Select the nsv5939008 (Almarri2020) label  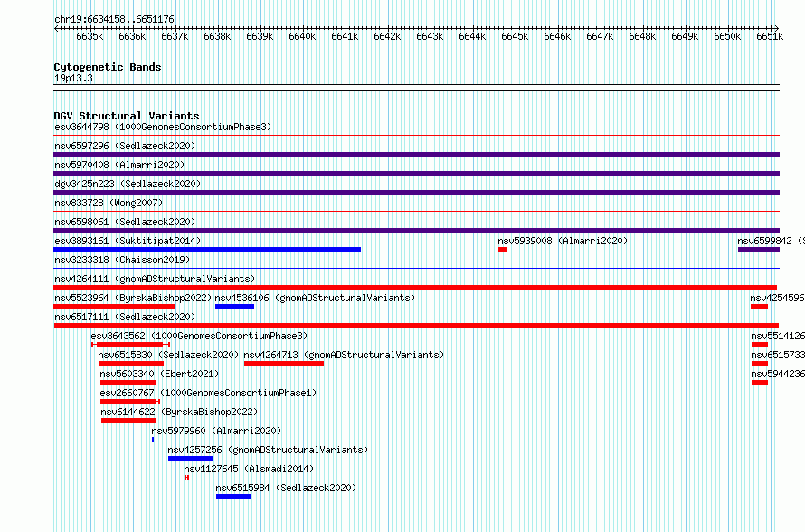coord(563,241)
